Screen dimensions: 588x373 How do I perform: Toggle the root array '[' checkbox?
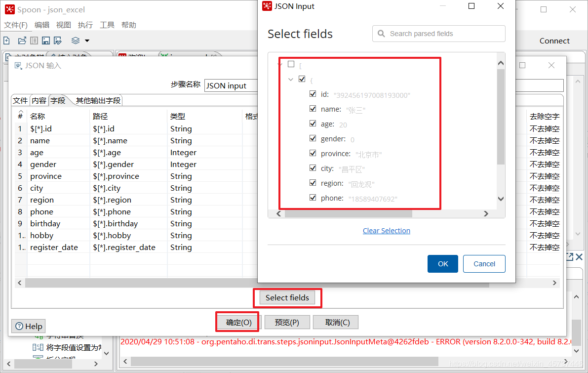click(x=291, y=64)
